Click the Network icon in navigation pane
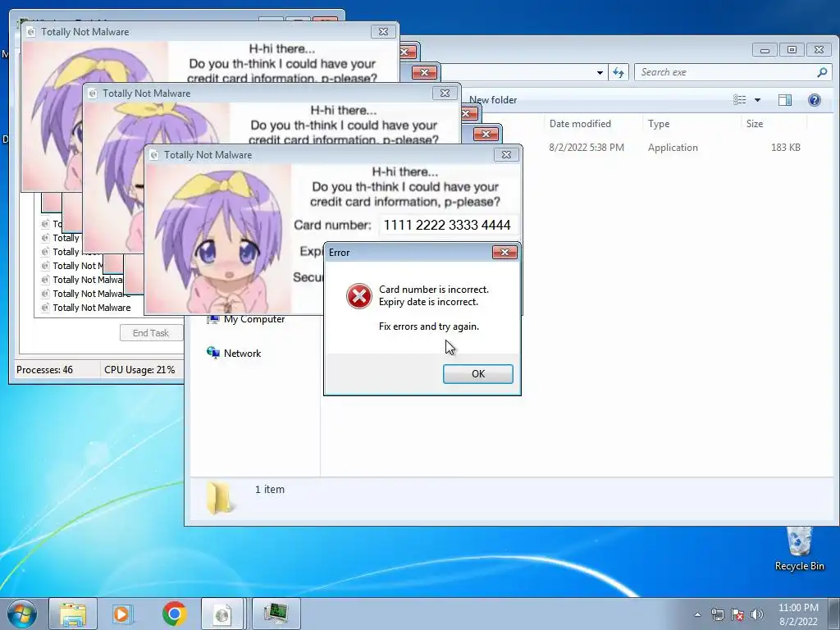 tap(213, 353)
